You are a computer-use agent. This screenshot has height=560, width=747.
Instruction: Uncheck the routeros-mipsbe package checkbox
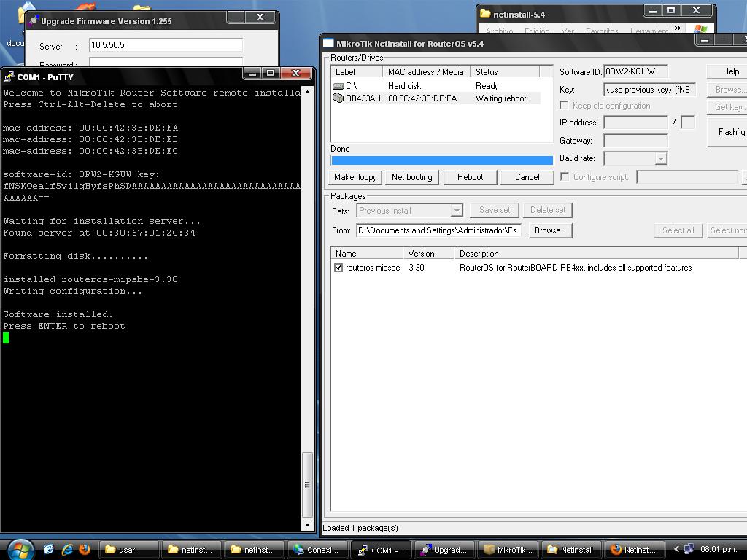click(x=338, y=268)
